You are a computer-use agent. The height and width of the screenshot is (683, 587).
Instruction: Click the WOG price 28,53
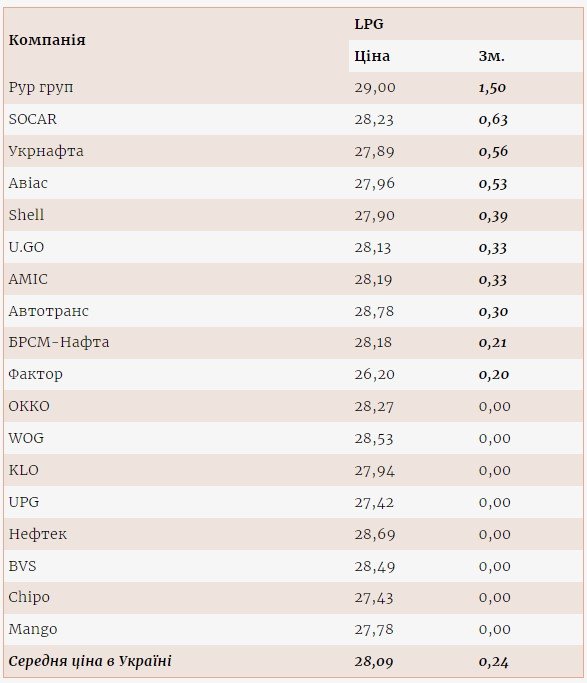(374, 438)
